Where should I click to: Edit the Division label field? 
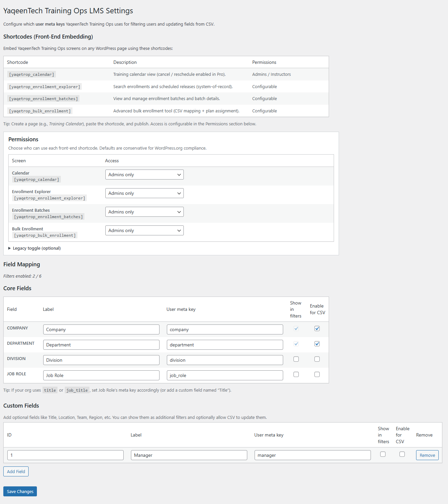pyautogui.click(x=101, y=360)
